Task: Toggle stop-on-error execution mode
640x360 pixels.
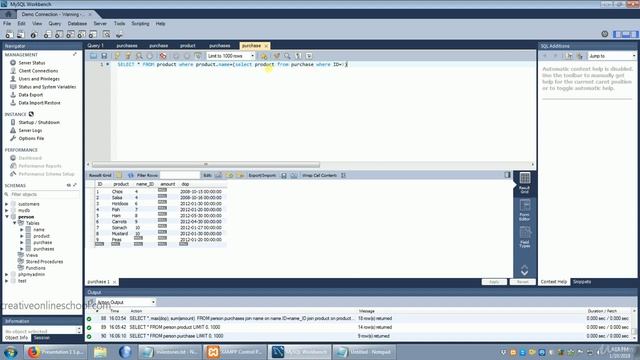Action: tap(163, 56)
